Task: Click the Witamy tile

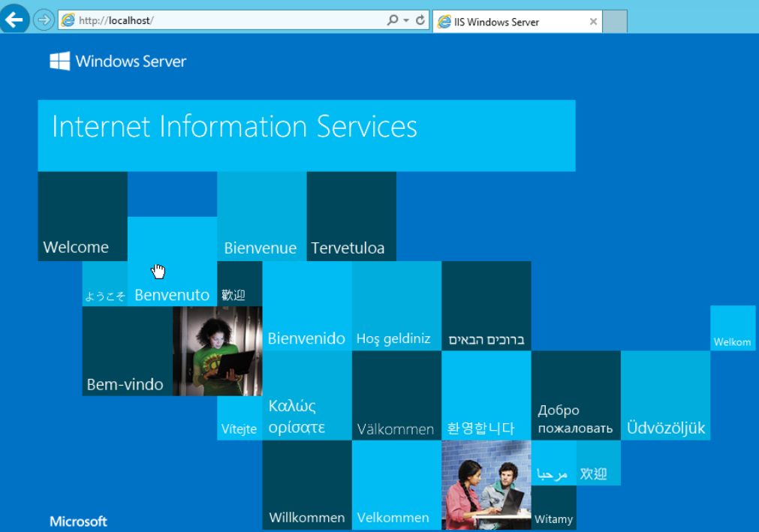Action: [554, 507]
